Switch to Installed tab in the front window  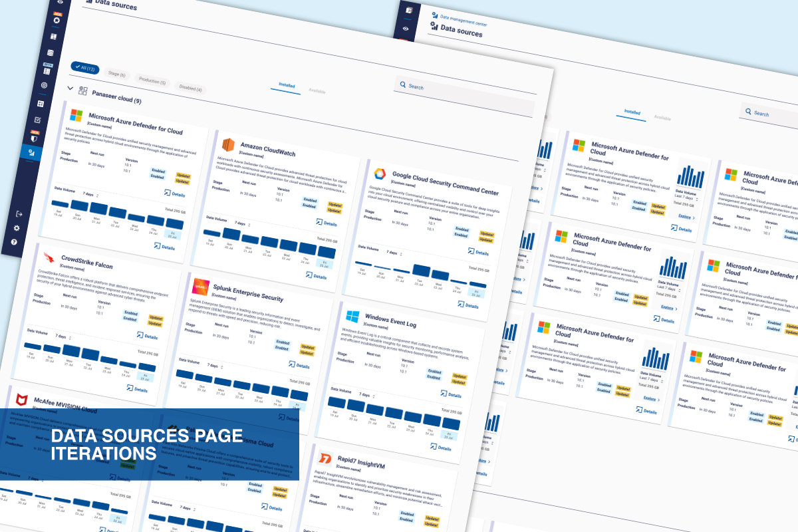coord(287,86)
